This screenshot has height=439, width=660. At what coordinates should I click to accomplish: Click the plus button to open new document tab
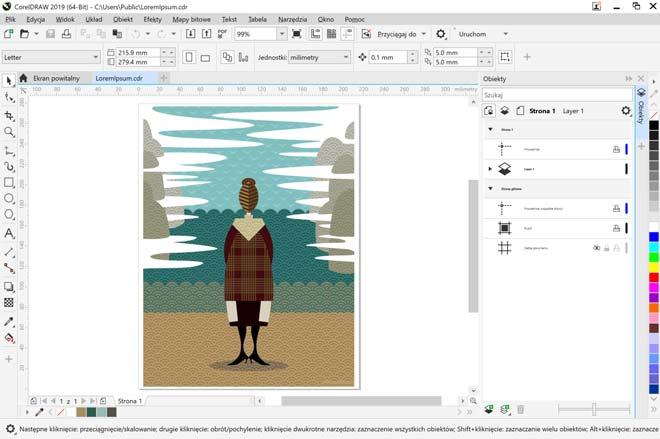pos(164,78)
